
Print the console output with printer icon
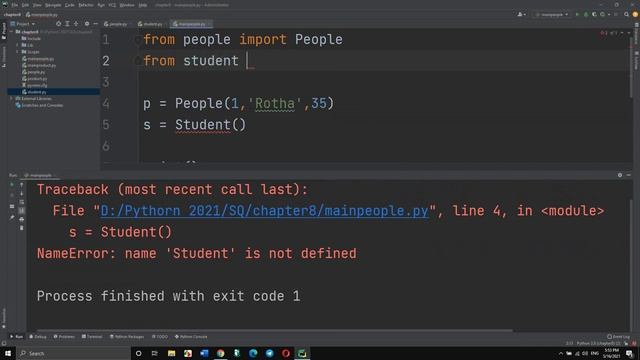[x=22, y=219]
